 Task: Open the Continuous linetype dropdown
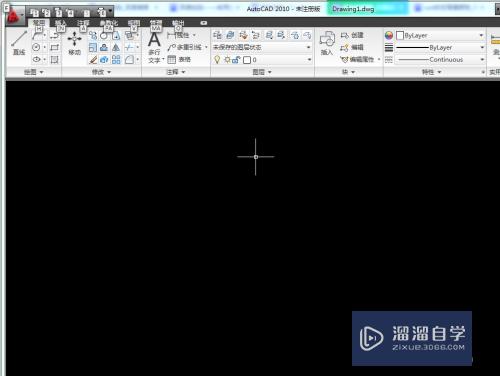(482, 59)
